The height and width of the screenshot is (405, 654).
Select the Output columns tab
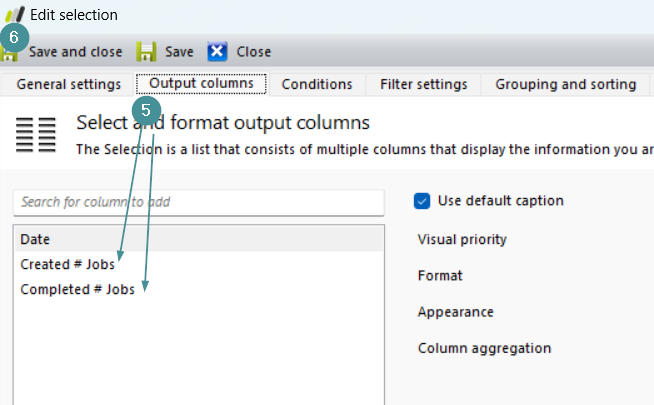tap(201, 84)
